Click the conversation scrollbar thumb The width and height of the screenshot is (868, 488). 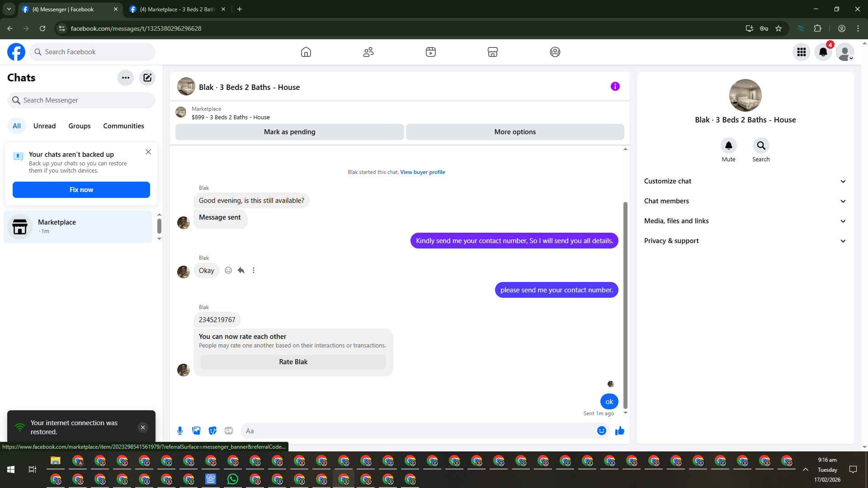pos(625,305)
